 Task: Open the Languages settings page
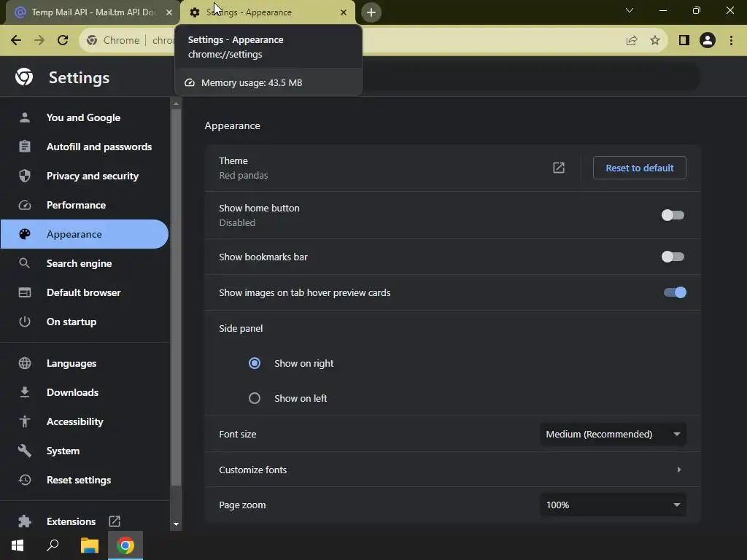tap(85, 363)
